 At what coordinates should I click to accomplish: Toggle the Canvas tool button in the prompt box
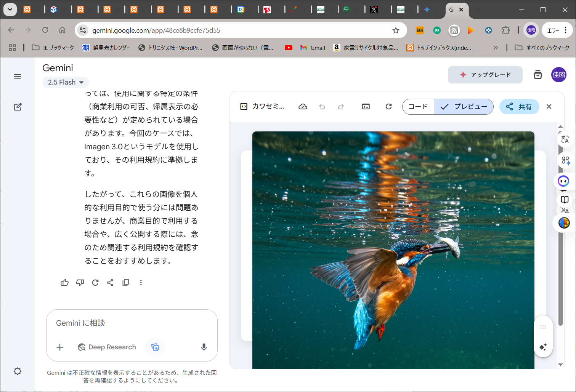pos(155,347)
